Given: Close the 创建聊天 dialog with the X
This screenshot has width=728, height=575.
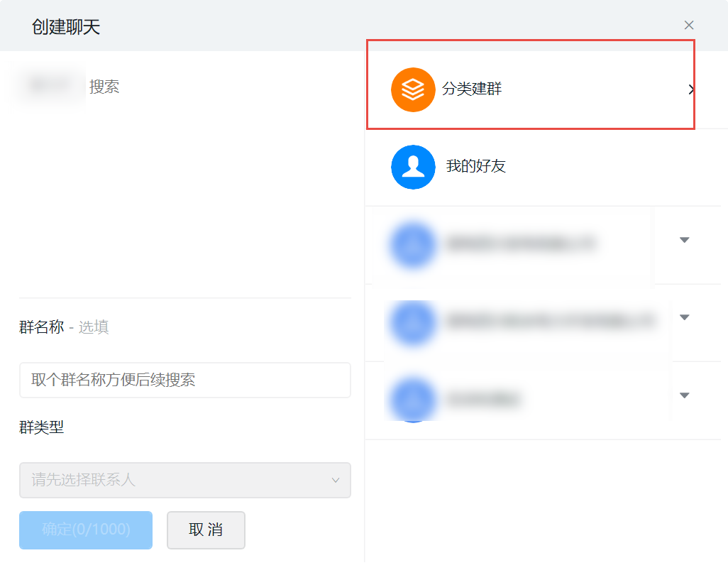Looking at the screenshot, I should [x=688, y=26].
